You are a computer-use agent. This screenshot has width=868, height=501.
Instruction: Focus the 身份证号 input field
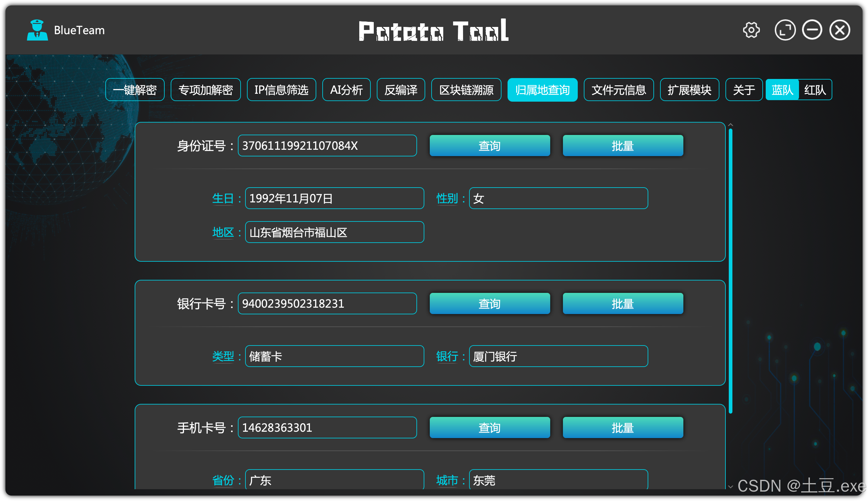(327, 146)
